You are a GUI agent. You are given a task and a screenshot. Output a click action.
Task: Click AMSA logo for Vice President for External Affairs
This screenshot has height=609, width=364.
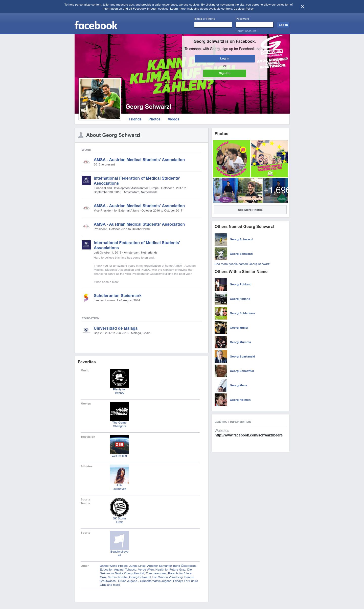coord(86,208)
